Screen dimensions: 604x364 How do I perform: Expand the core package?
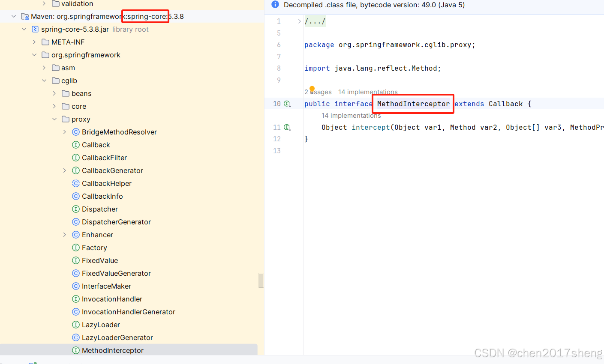tap(54, 106)
